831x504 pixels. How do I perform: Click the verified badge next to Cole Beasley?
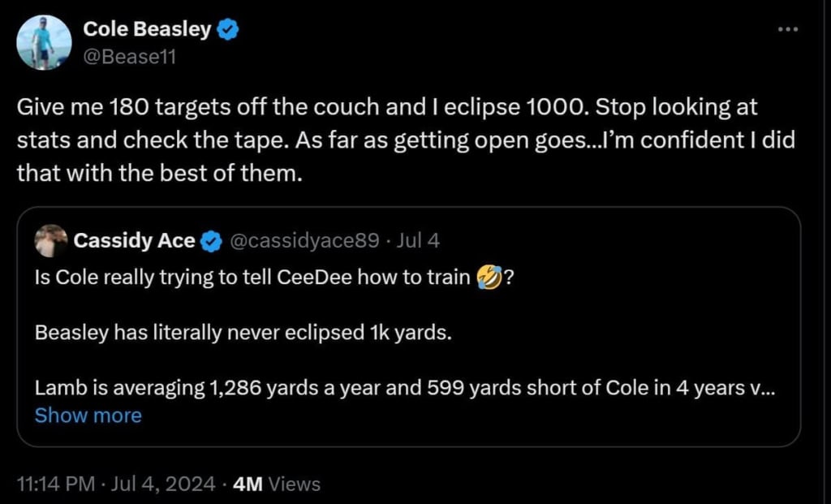(226, 28)
